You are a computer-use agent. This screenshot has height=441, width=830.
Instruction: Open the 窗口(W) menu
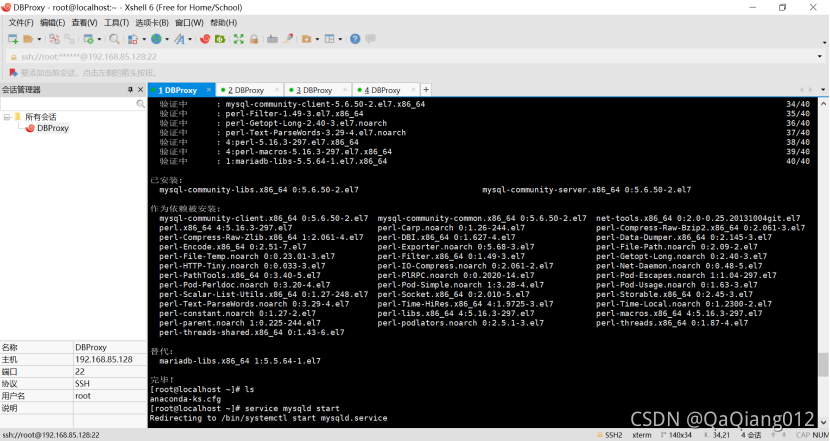coord(189,23)
